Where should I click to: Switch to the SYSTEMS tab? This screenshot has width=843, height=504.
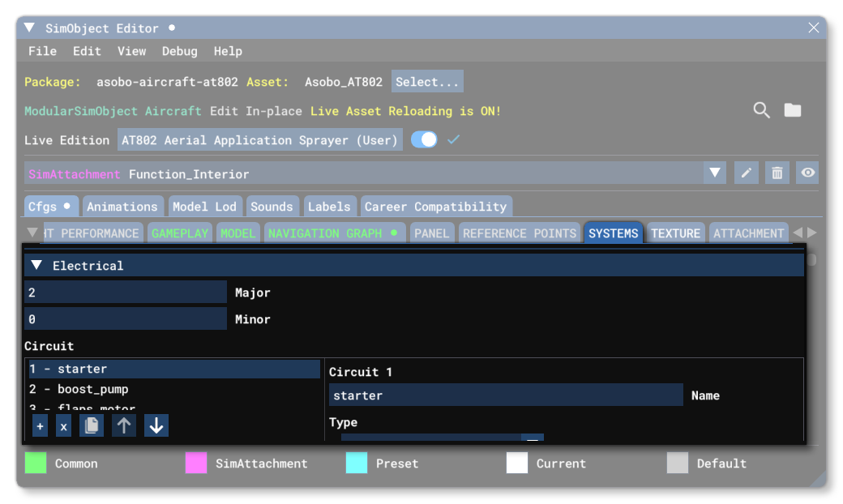point(613,233)
